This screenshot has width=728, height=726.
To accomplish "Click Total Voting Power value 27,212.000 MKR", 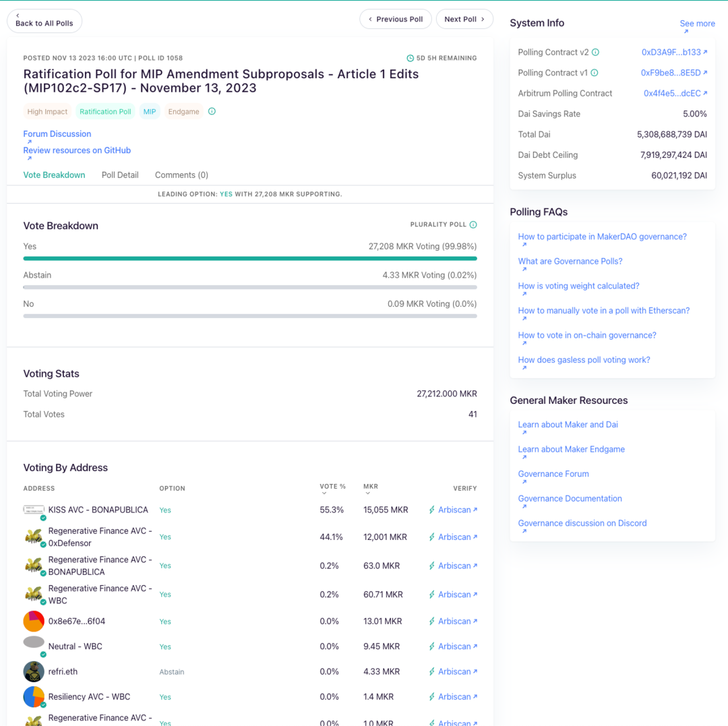I will tap(447, 394).
